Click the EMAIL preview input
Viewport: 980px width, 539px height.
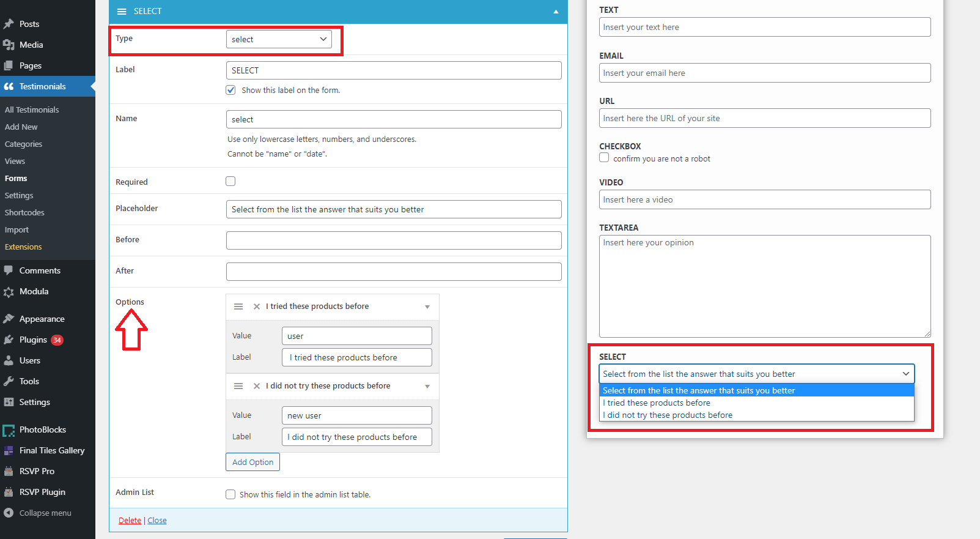pos(765,73)
